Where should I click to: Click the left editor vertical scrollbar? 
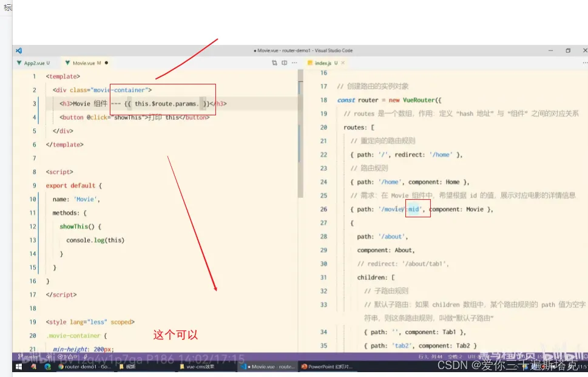click(x=300, y=133)
